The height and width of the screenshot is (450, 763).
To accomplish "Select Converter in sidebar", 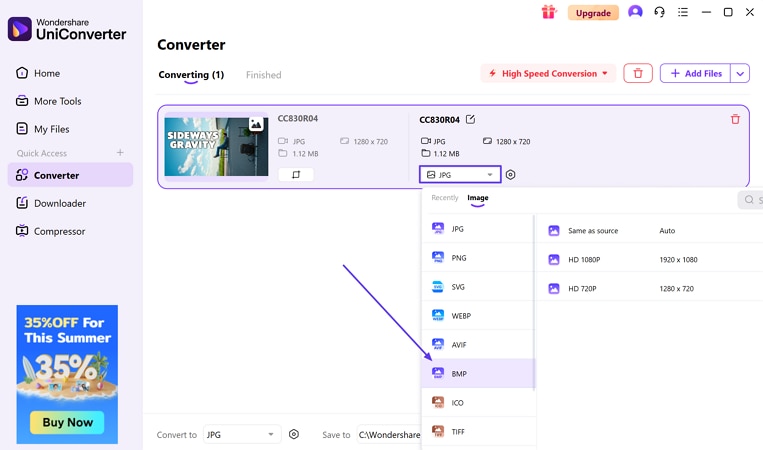I will [x=70, y=175].
